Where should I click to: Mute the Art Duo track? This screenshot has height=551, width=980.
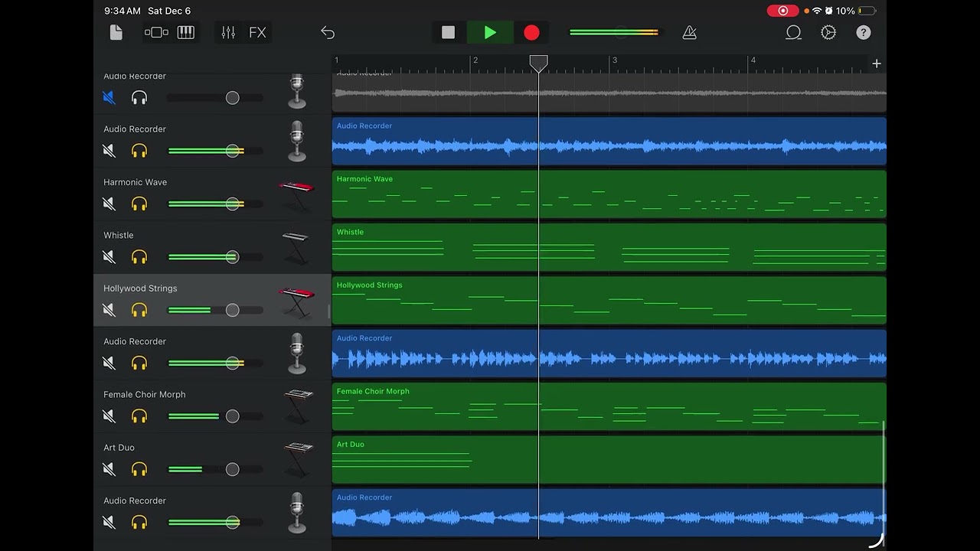[109, 469]
